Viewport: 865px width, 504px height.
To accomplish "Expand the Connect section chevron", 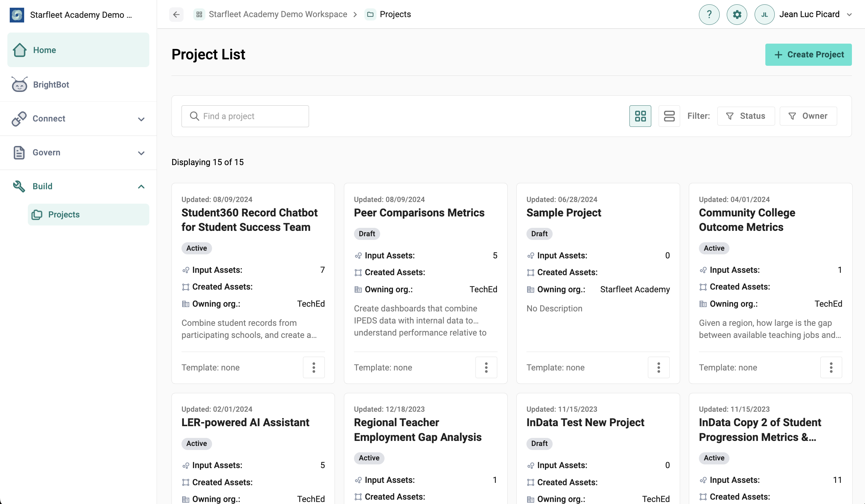I will [x=141, y=119].
